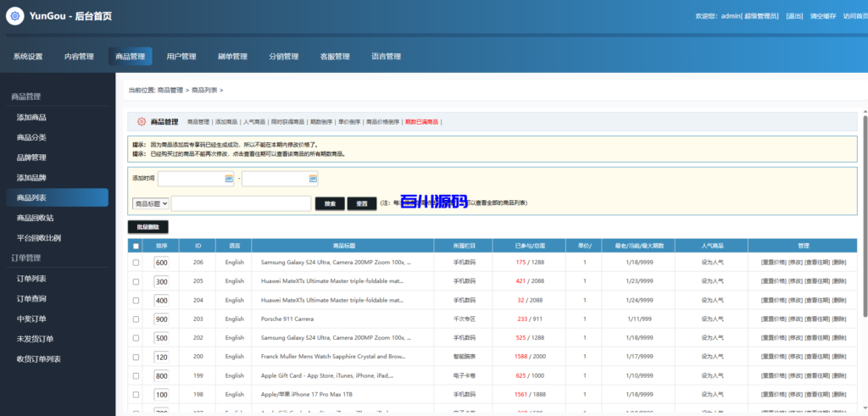Open calendar picker for end date
The image size is (868, 416).
pyautogui.click(x=313, y=179)
